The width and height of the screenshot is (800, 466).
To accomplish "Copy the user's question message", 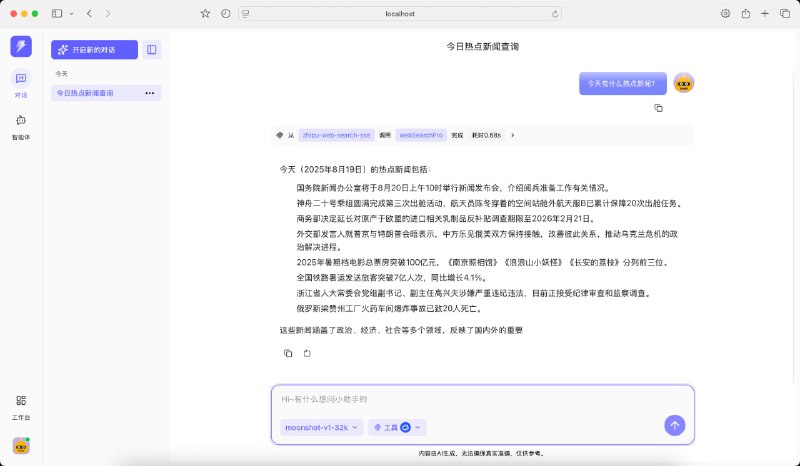I will [x=658, y=108].
